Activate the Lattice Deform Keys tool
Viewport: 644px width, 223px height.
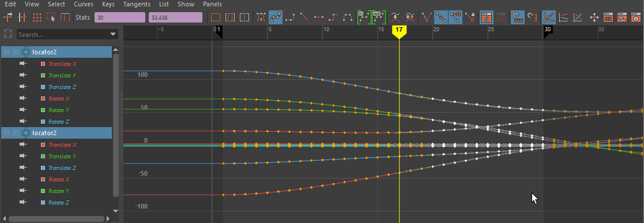(37, 17)
